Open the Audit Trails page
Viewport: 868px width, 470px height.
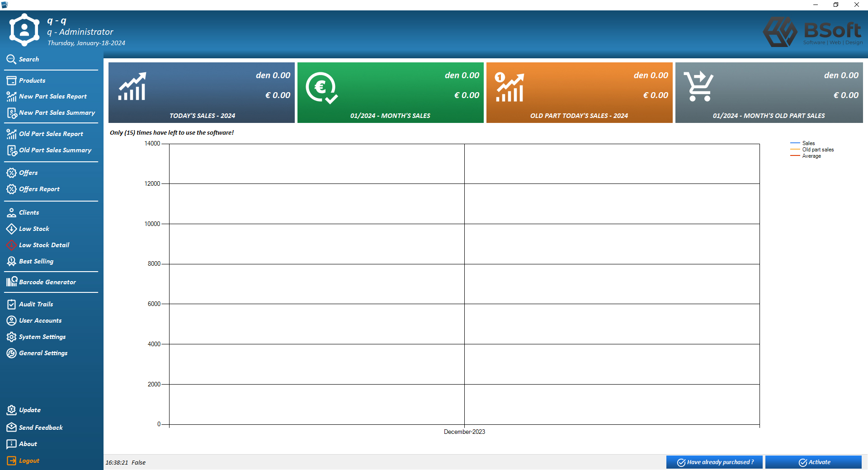(36, 304)
